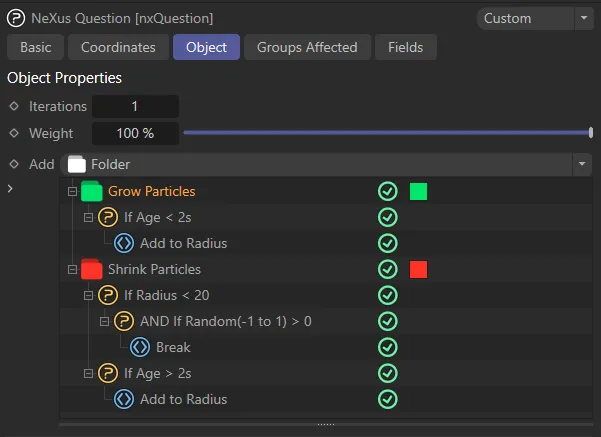
Task: Open the Custom layout dropdown
Action: coord(534,18)
